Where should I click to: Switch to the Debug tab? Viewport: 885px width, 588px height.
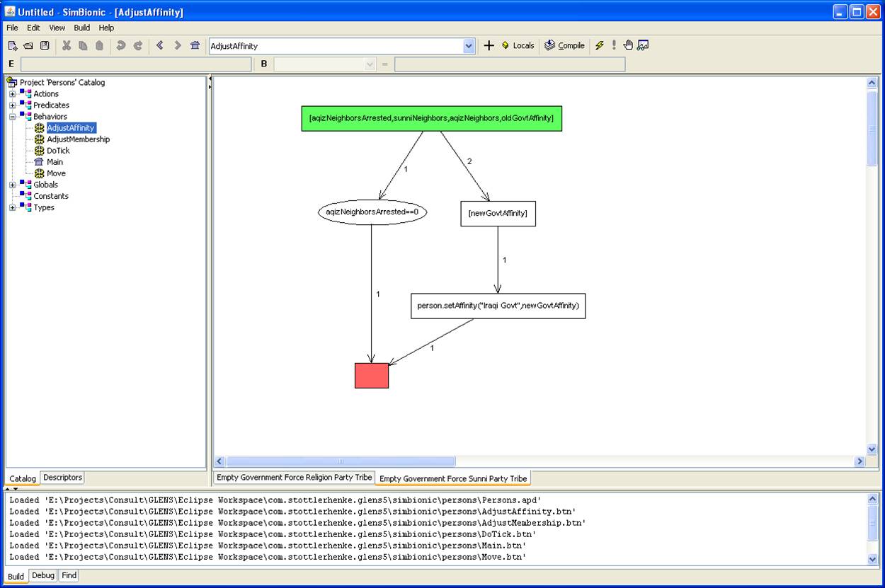tap(42, 575)
